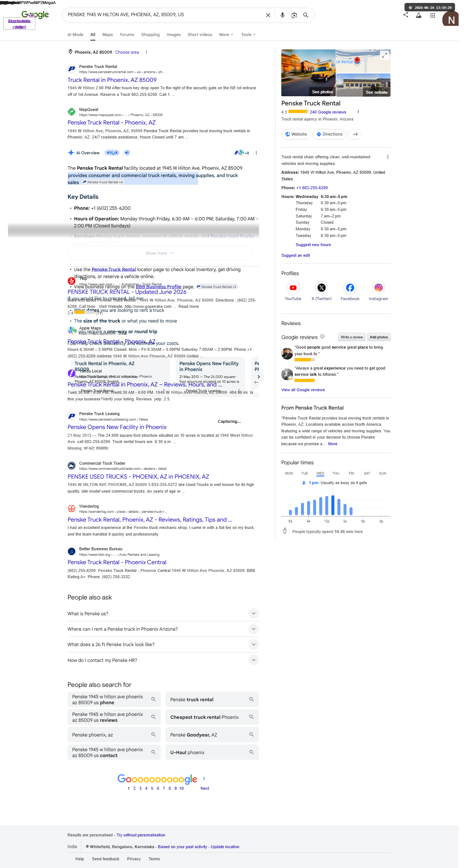Switch to the Shopping tab
464x868 pixels.
tap(151, 35)
